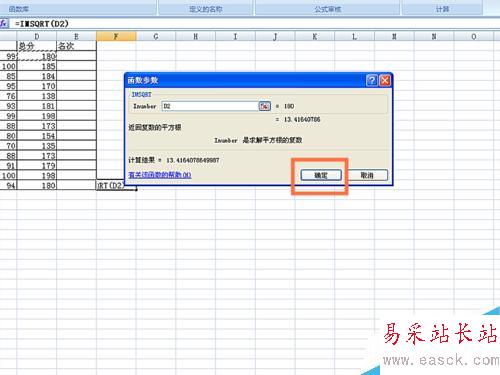
Task: Click the 名次 header cell
Action: click(x=76, y=46)
